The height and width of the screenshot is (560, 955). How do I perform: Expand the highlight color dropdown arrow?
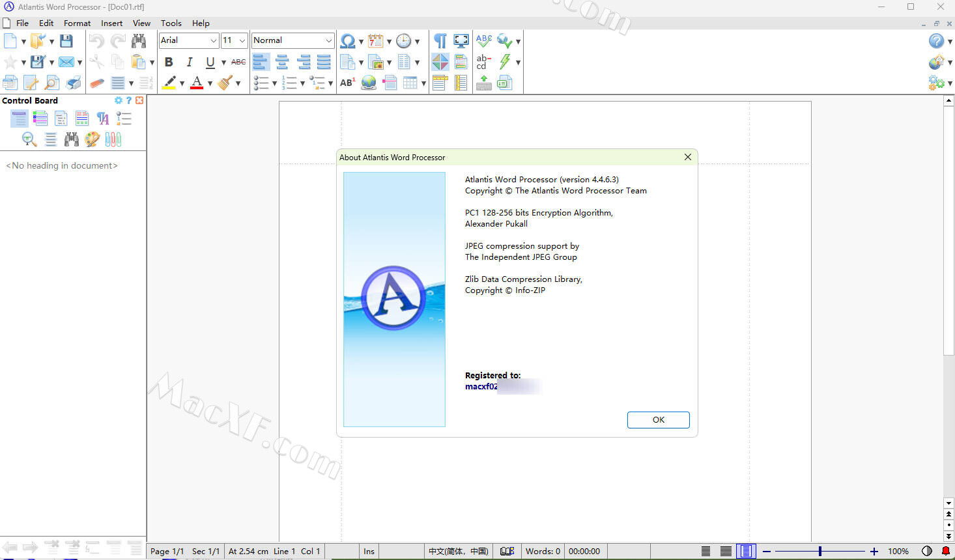click(182, 83)
